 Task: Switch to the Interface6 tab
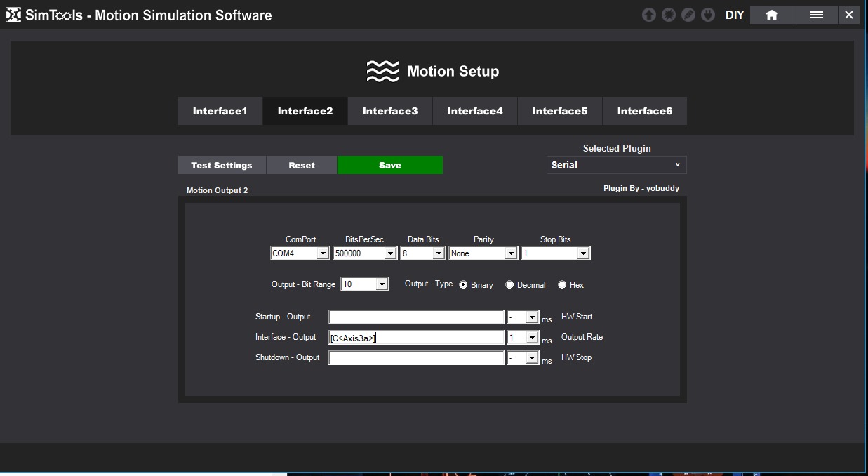(645, 111)
